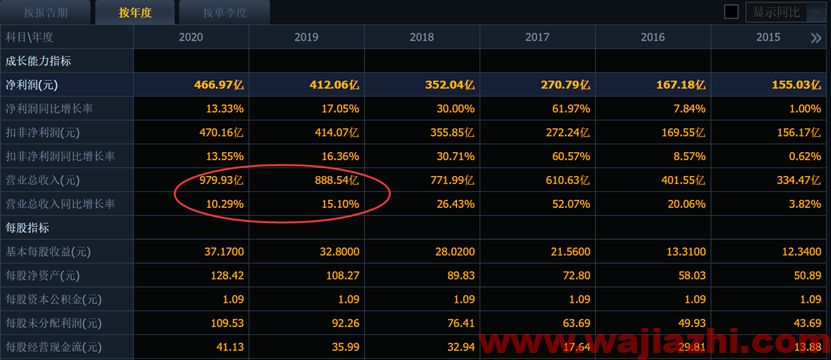
Task: Click the 352.04亿 net profit cell
Action: pos(422,85)
